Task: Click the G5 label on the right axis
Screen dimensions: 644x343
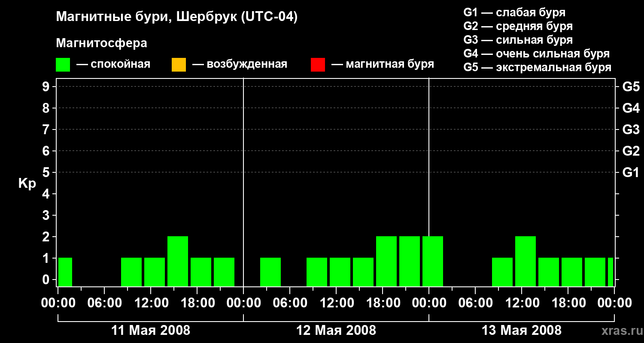Action: pos(631,87)
